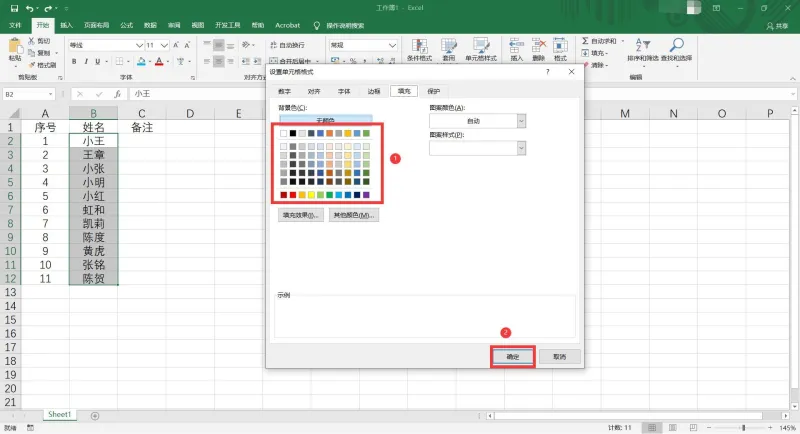This screenshot has height=434, width=800.
Task: Select bottom align in the ribbon
Action: coord(231,45)
